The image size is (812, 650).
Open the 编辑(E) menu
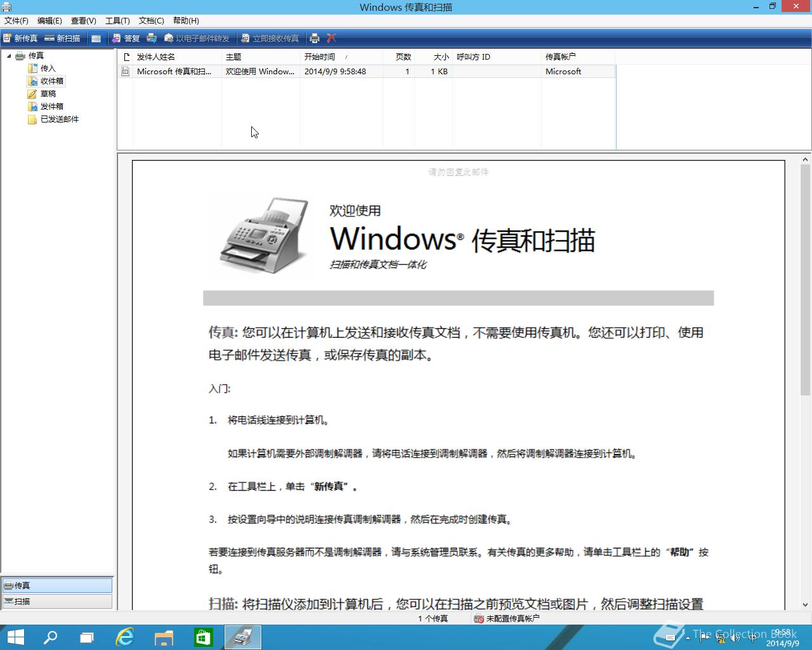49,21
